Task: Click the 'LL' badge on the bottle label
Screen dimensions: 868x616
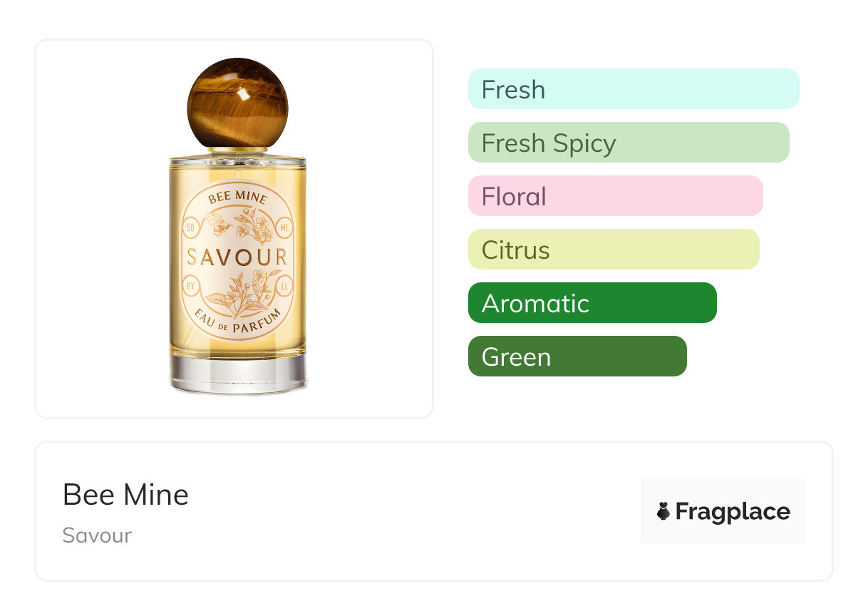Action: (x=284, y=286)
